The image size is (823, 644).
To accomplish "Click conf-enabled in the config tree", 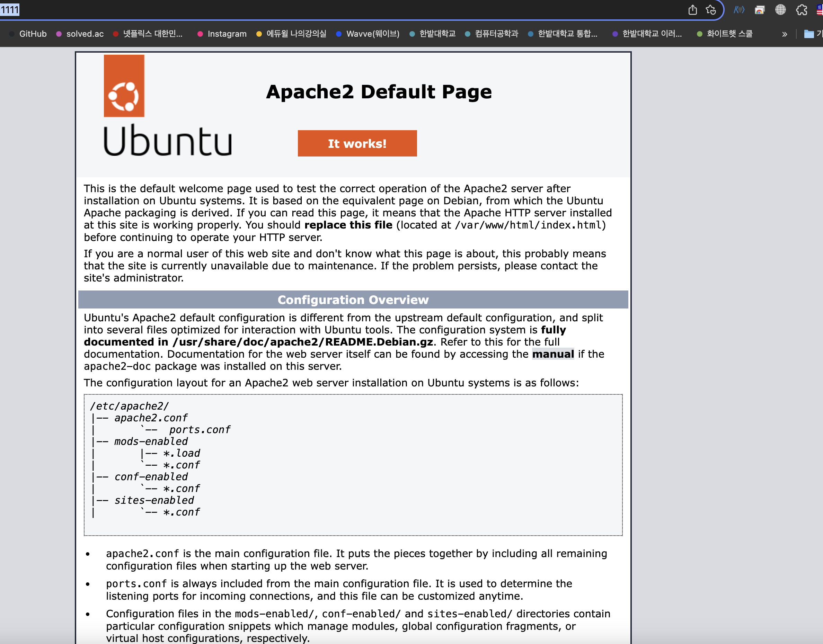I will (151, 477).
